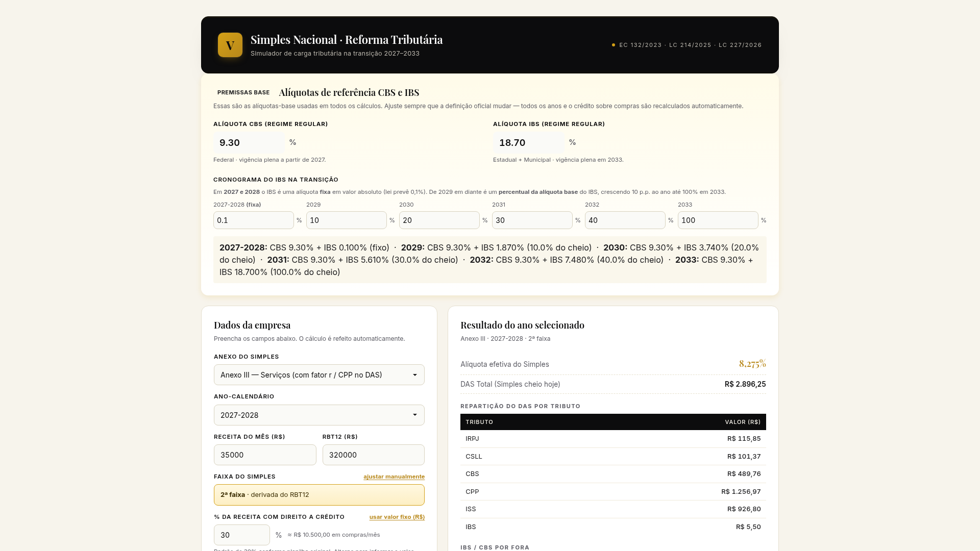This screenshot has width=980, height=551.
Task: Click the effective rate value 8,275%
Action: click(x=752, y=363)
